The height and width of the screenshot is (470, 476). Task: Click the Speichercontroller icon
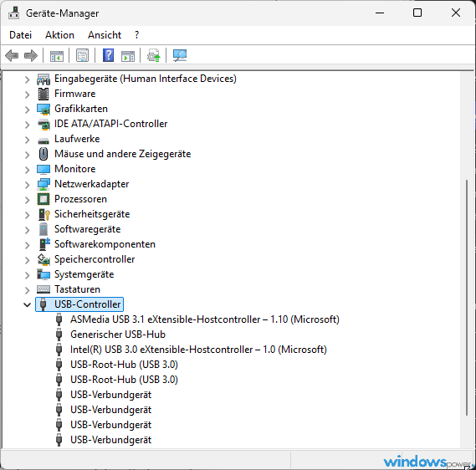(44, 259)
